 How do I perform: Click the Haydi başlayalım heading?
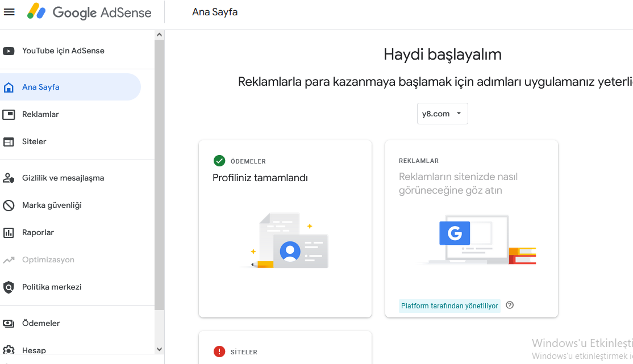(x=443, y=55)
